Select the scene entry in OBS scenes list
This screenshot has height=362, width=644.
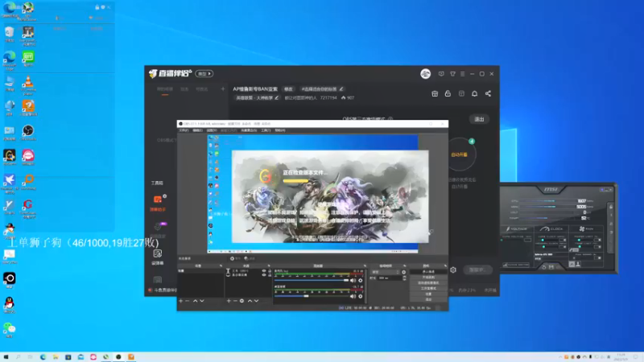pyautogui.click(x=200, y=271)
